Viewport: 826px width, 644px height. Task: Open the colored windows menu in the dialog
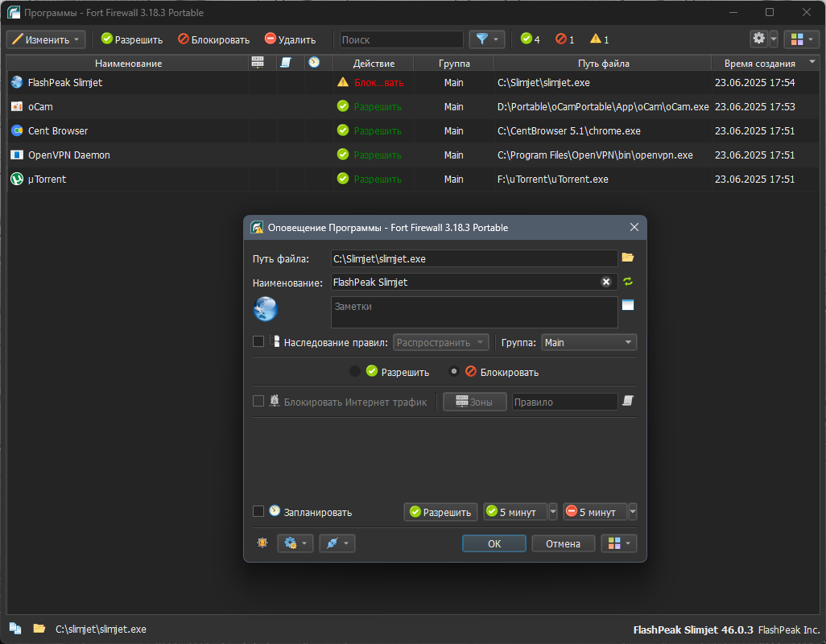coord(619,543)
